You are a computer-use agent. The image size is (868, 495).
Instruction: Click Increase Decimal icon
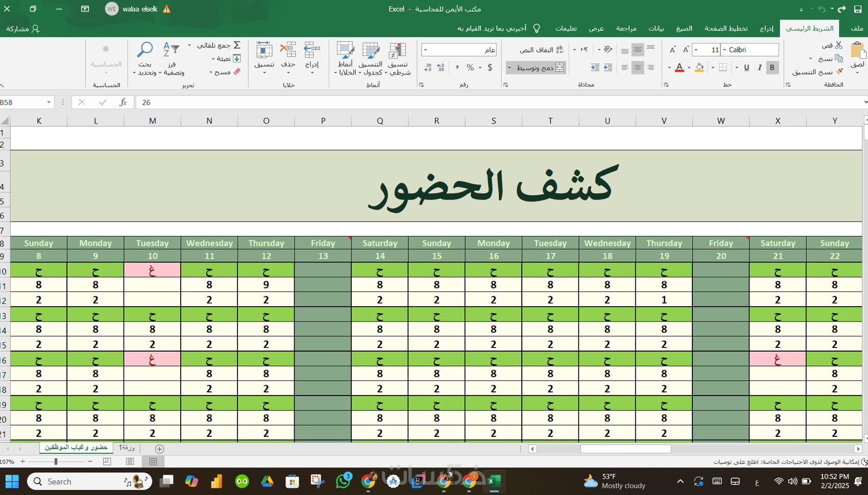click(441, 67)
